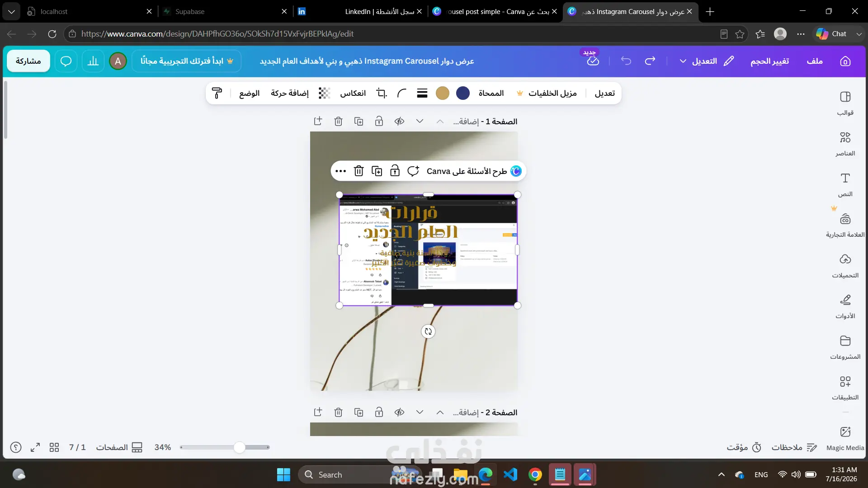Delete the selected image via floating toolbar

pyautogui.click(x=359, y=171)
